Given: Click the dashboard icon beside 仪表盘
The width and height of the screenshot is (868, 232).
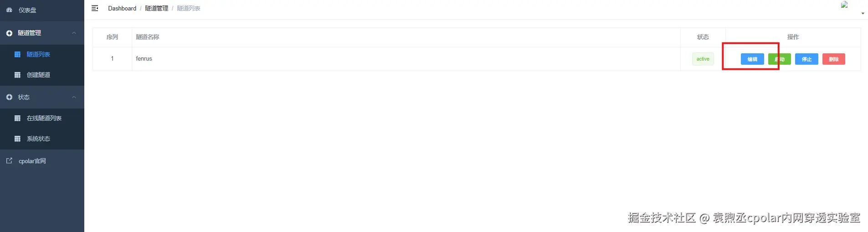Looking at the screenshot, I should pos(9,10).
